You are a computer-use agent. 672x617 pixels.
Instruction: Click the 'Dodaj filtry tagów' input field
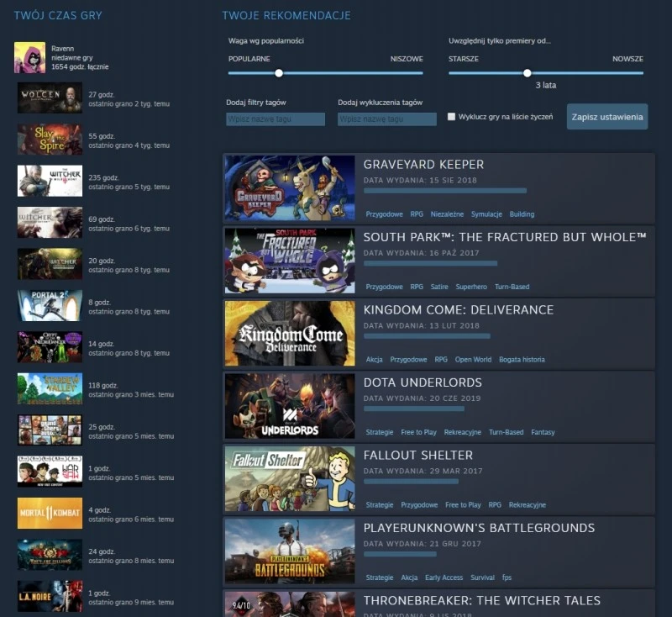276,119
